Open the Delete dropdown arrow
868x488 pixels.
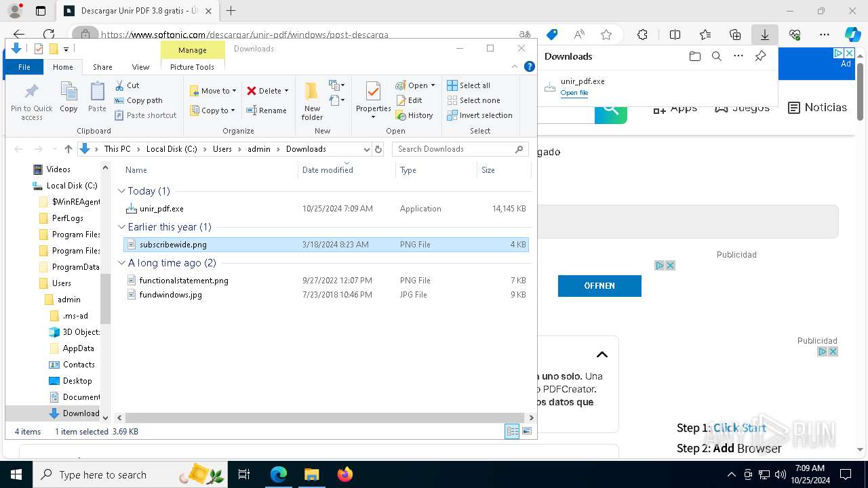pyautogui.click(x=286, y=91)
